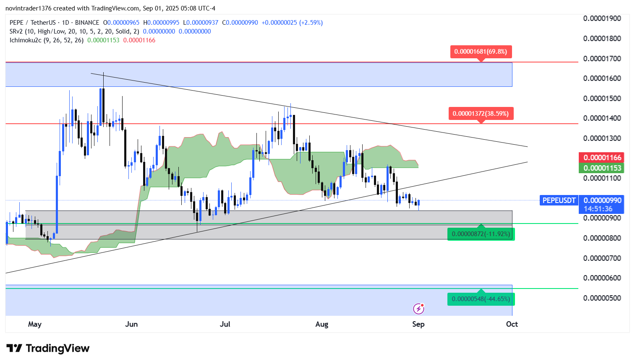Click the Jun label on time axis
The height and width of the screenshot is (364, 635).
pyautogui.click(x=131, y=324)
